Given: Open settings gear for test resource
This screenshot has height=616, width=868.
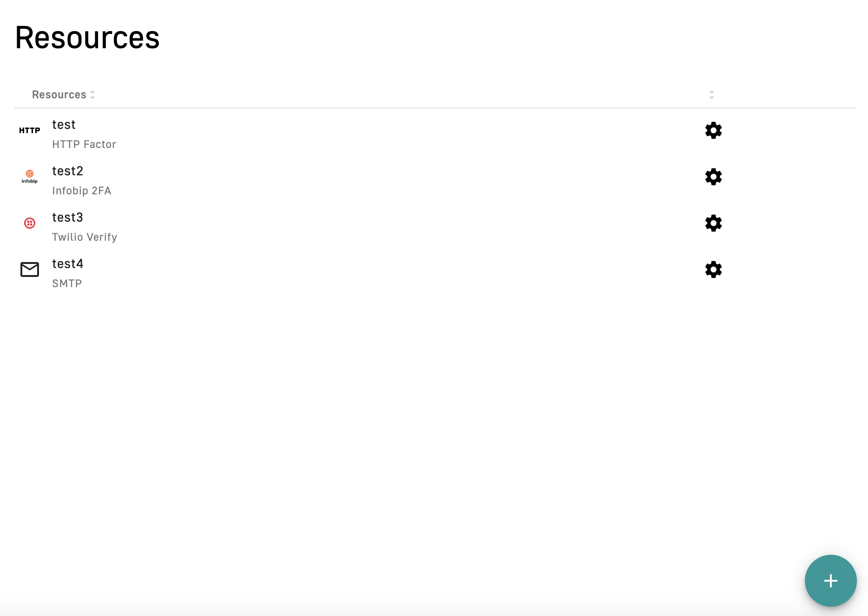Looking at the screenshot, I should (x=713, y=130).
